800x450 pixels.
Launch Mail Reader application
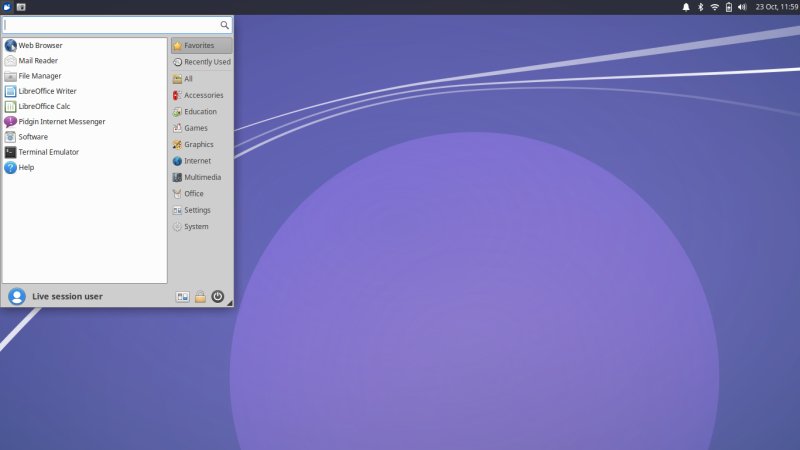coord(38,60)
